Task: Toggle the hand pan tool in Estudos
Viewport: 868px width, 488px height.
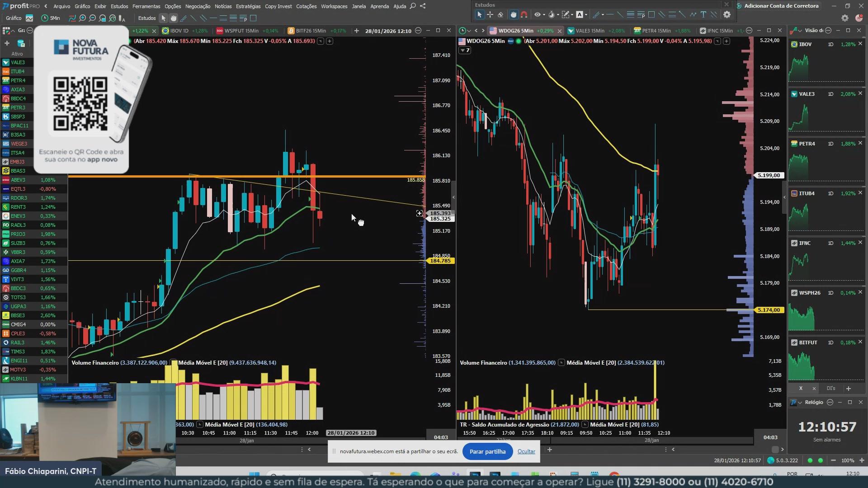Action: point(514,14)
